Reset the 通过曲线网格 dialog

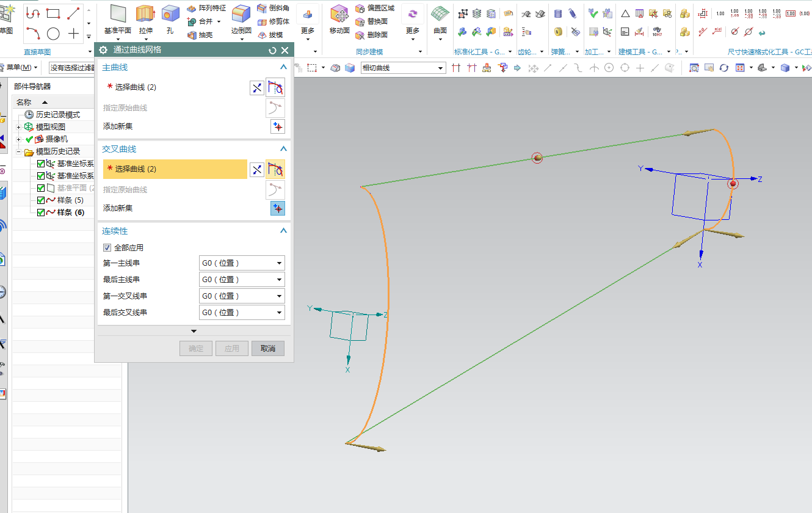[x=273, y=50]
